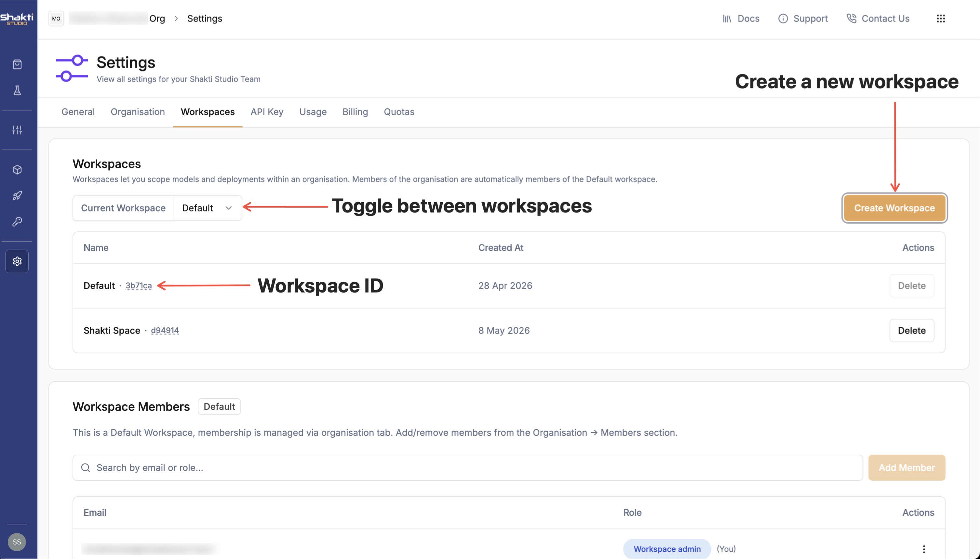The width and height of the screenshot is (980, 559).
Task: Switch to the Usage tab
Action: [313, 112]
